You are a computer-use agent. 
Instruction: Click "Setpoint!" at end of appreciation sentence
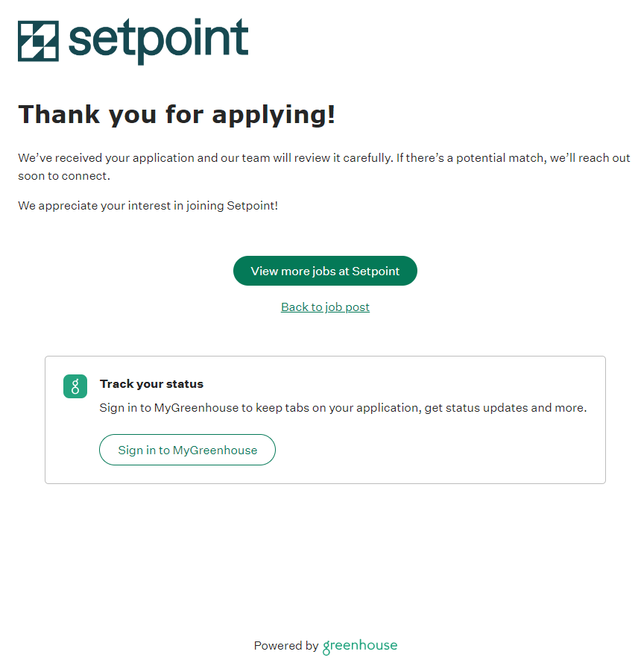coord(253,206)
